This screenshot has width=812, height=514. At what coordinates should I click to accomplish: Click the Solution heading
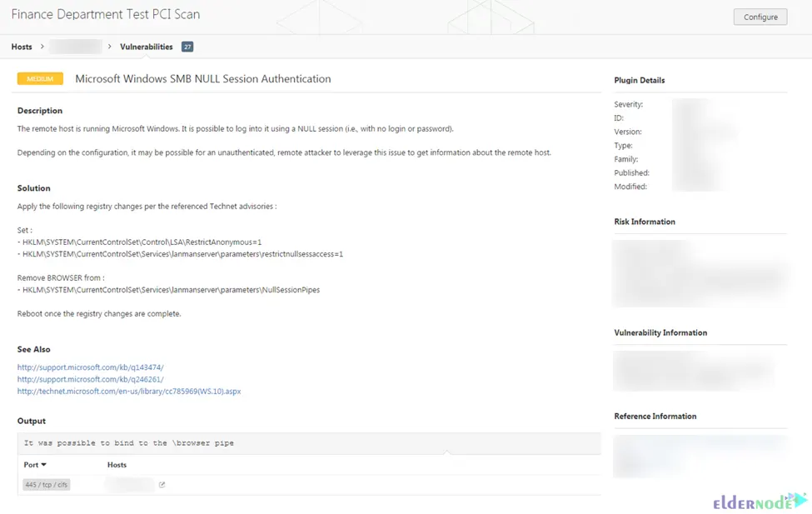(x=33, y=188)
